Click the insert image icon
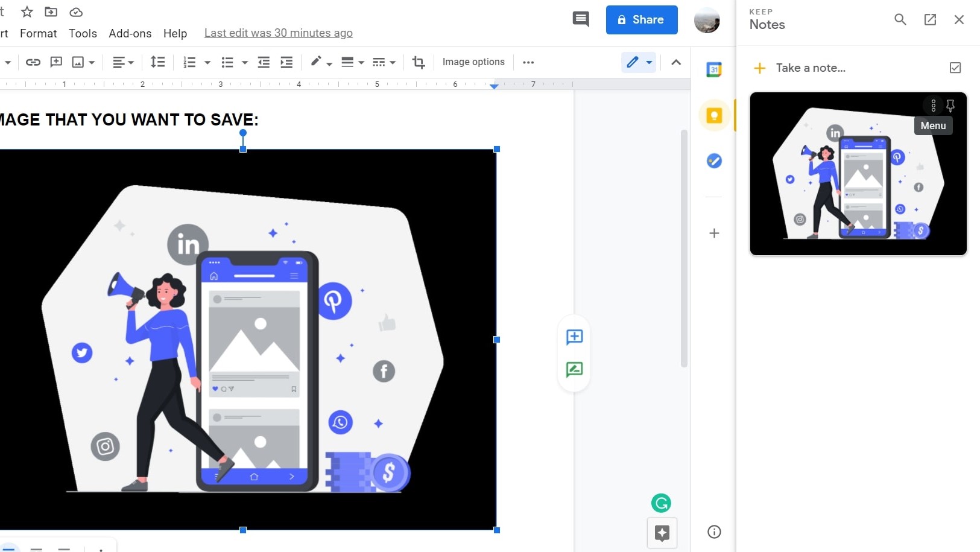The image size is (980, 552). pyautogui.click(x=78, y=62)
